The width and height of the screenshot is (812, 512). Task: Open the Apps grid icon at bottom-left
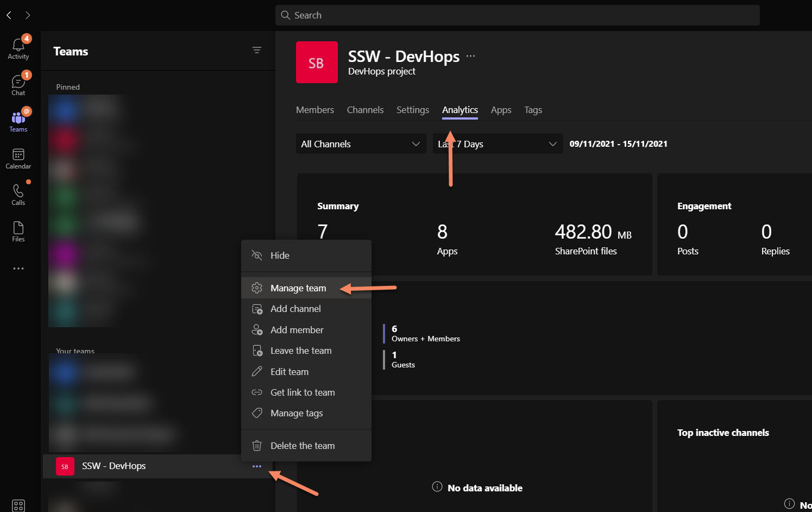click(x=18, y=505)
